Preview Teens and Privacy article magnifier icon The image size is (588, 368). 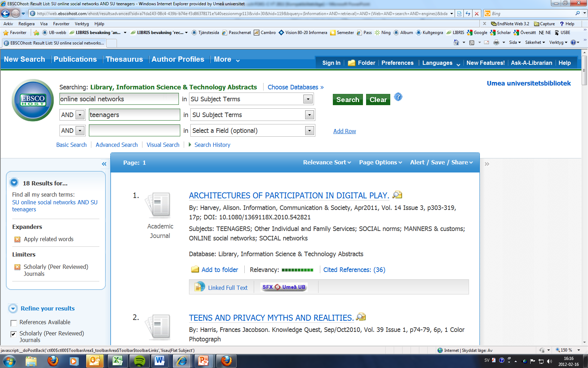point(361,317)
